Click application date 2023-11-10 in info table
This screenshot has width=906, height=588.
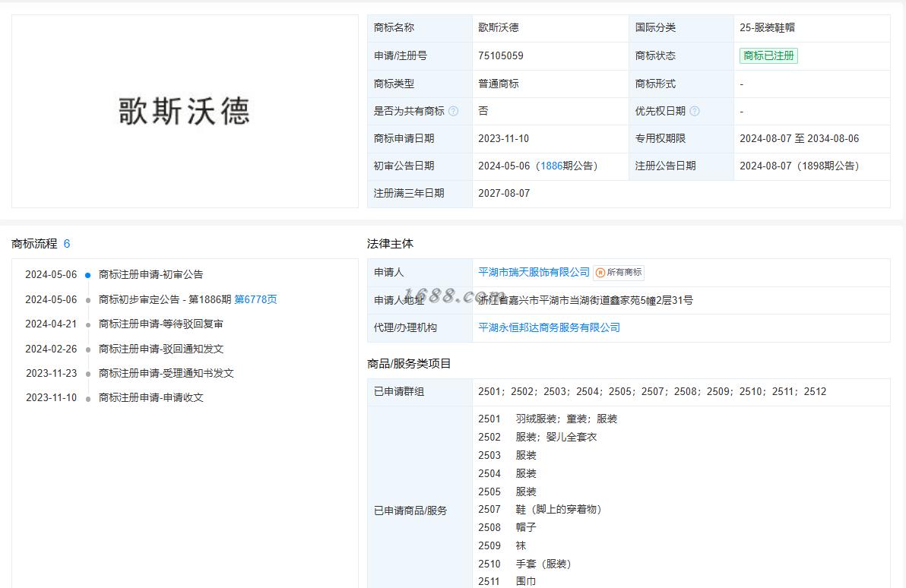pos(503,138)
